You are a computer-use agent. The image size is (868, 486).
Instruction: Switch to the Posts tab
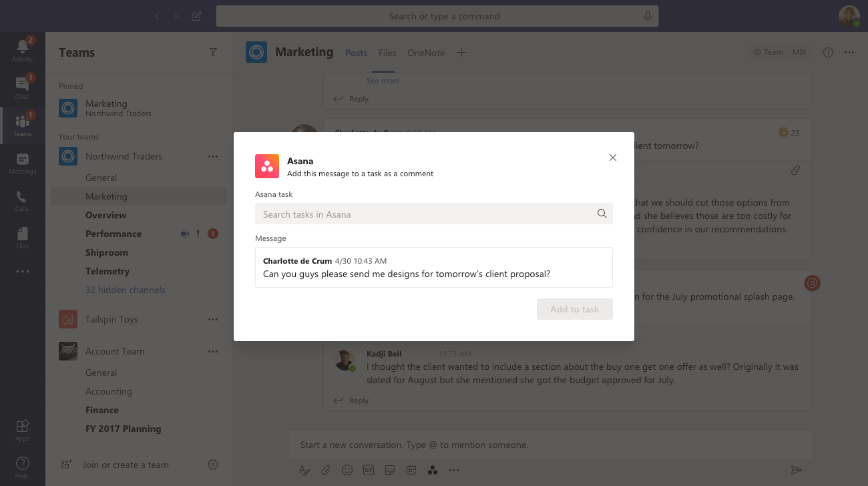357,53
